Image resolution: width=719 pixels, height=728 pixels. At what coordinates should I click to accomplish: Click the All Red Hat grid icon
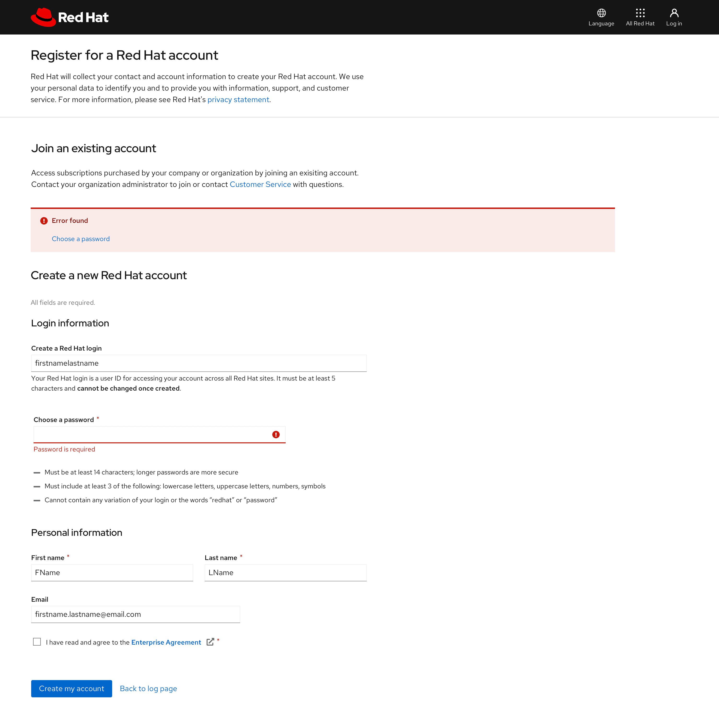640,12
